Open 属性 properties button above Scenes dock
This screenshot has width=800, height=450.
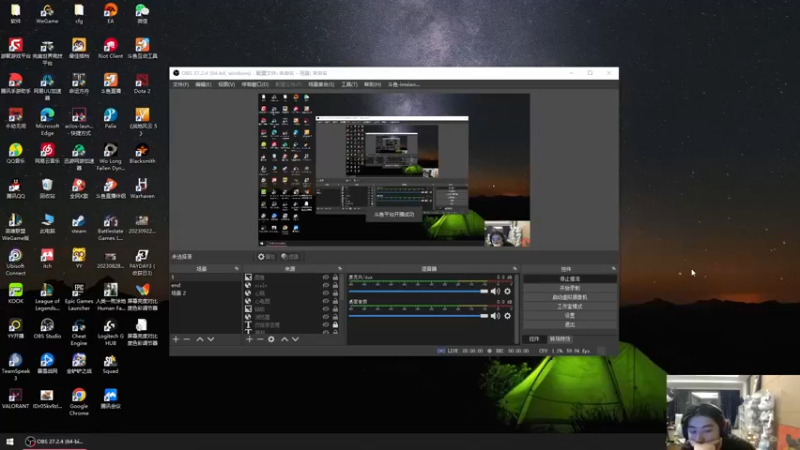(266, 257)
